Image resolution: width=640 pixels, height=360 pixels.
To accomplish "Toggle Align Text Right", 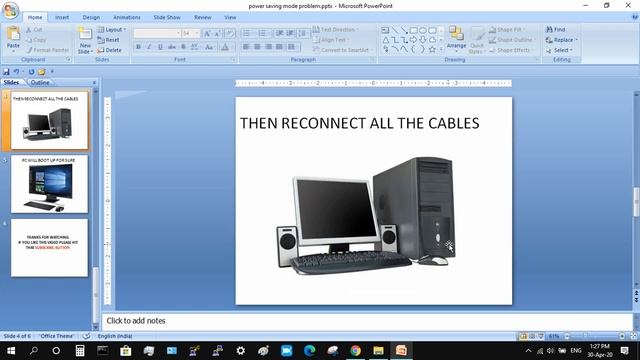I will tap(268, 47).
